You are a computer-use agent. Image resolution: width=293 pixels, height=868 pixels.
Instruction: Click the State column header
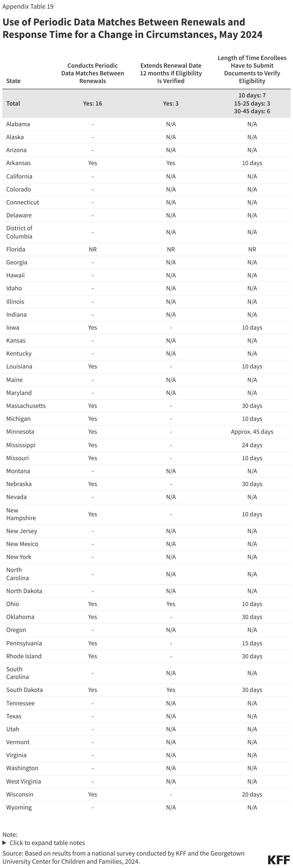tap(13, 81)
